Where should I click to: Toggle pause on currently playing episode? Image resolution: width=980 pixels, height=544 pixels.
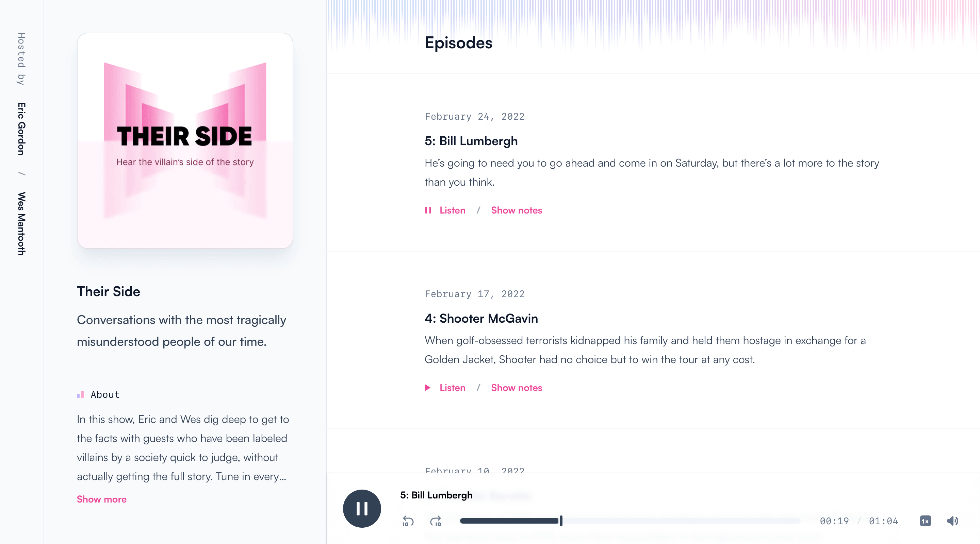coord(362,509)
